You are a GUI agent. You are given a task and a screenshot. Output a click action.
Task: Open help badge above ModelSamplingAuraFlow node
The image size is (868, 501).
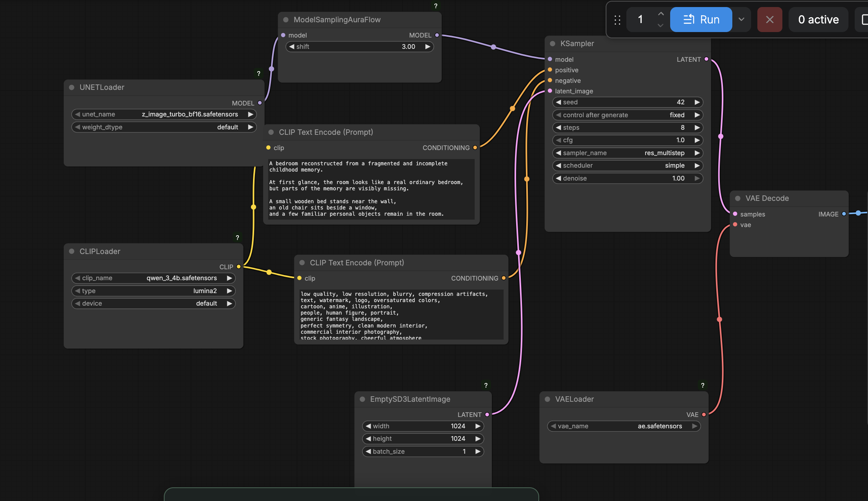(436, 6)
